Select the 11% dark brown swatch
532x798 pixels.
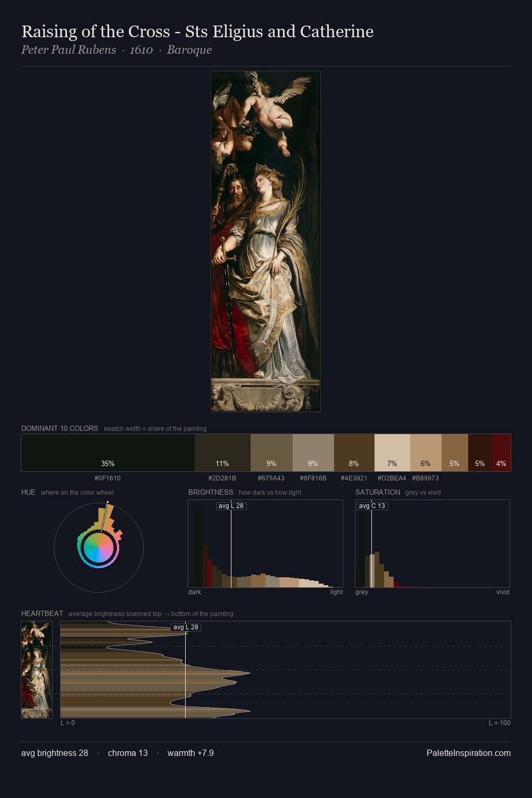tap(222, 453)
